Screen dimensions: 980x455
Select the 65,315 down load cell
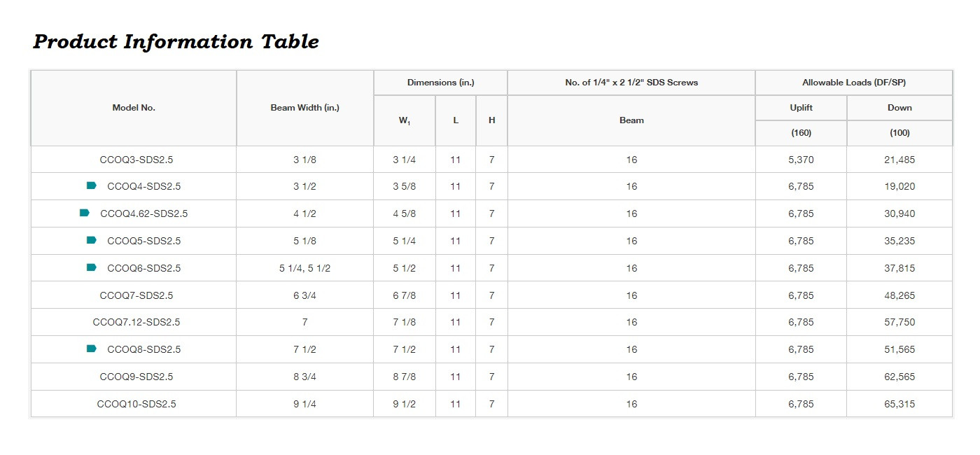pos(899,404)
